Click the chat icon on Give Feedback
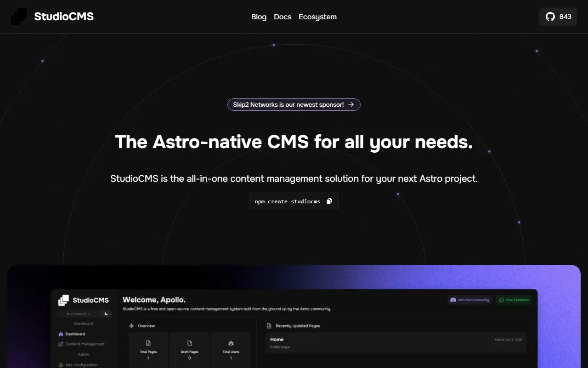The image size is (588, 368). point(502,300)
